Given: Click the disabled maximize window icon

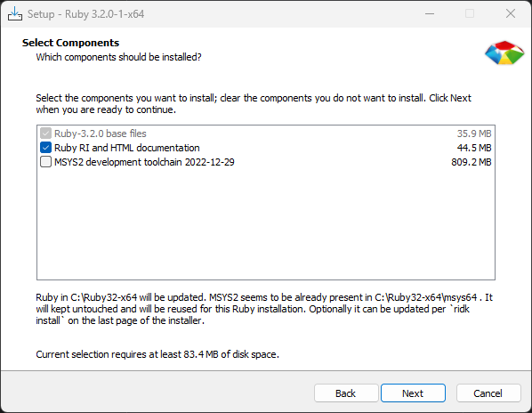Looking at the screenshot, I should tap(470, 14).
